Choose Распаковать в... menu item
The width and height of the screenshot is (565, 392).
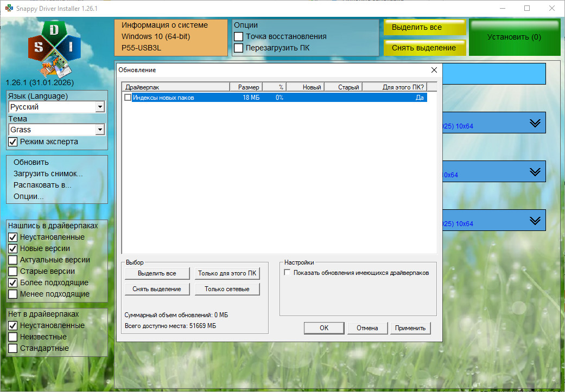coord(42,185)
